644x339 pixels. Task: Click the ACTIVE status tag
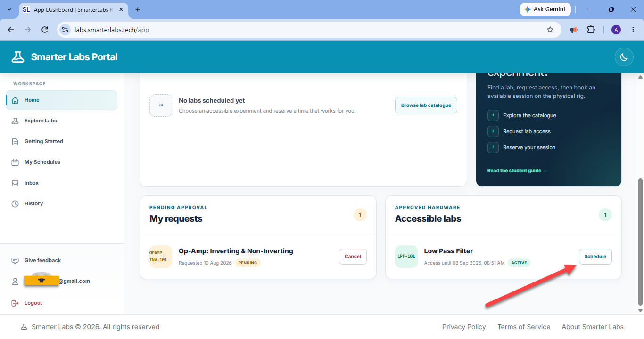[x=519, y=263]
